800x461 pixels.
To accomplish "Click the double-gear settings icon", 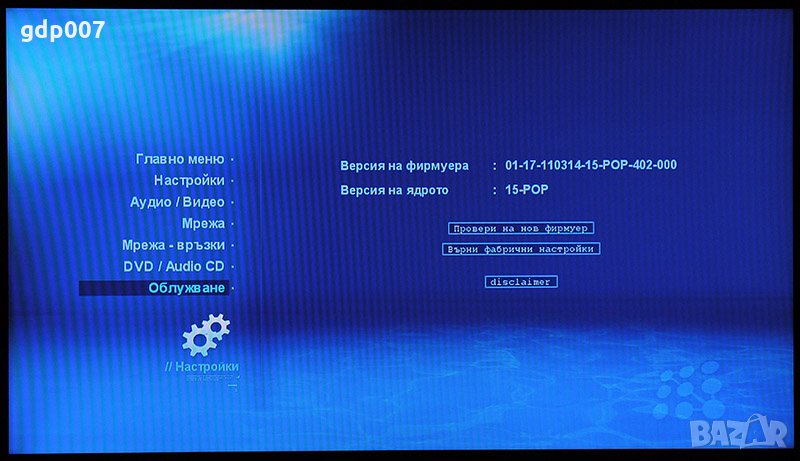I will click(x=205, y=335).
